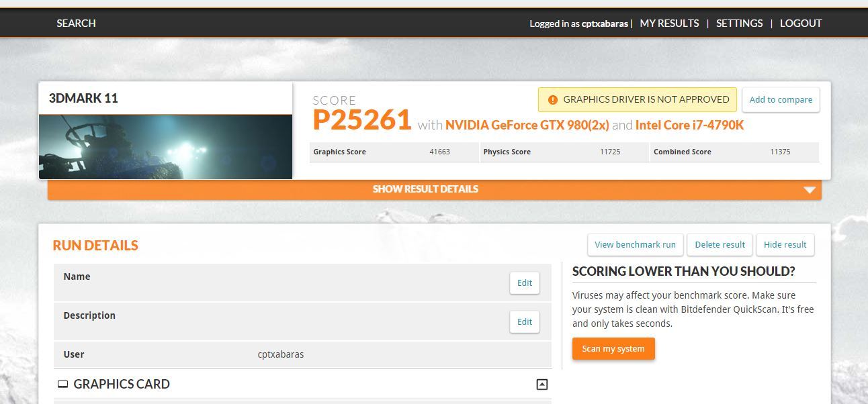This screenshot has width=868, height=404.
Task: Click View benchmark run button
Action: (x=635, y=244)
